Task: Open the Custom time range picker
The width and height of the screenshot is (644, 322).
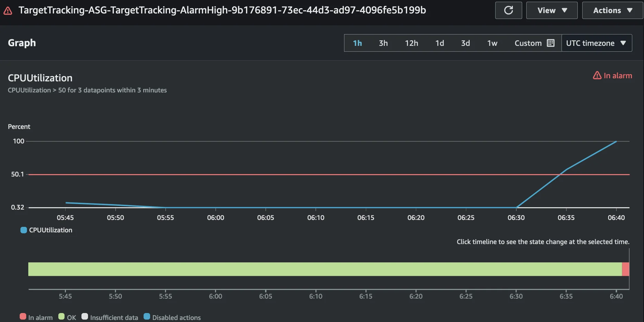Action: click(534, 43)
